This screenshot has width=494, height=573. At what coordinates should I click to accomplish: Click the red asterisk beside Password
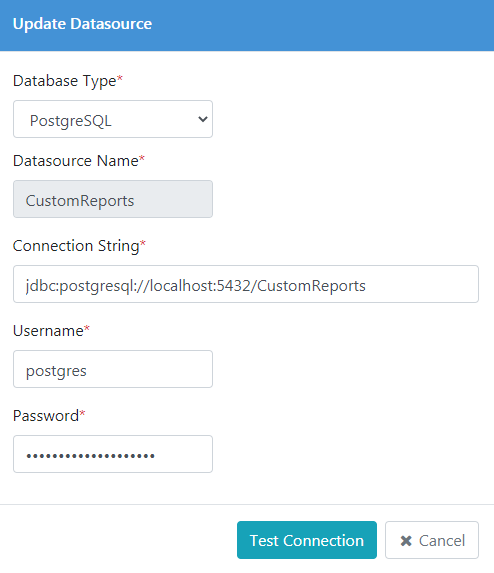tap(82, 413)
